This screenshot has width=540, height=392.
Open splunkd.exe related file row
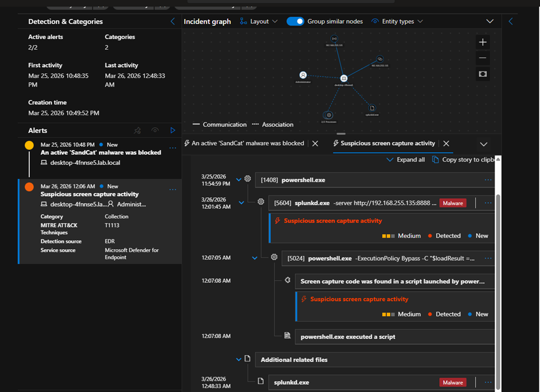[x=381, y=383]
